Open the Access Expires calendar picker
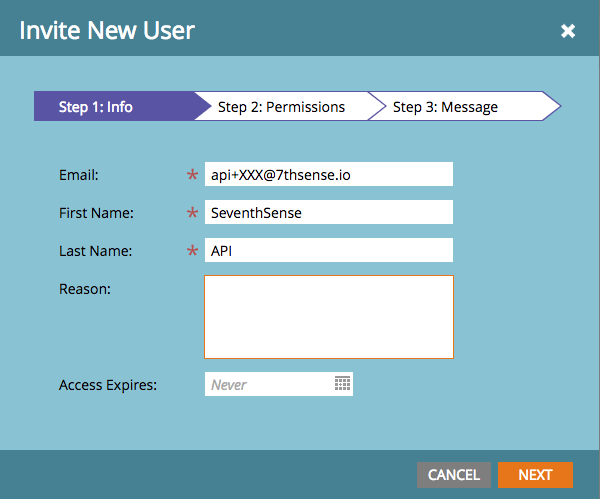Viewport: 600px width, 499px height. tap(342, 384)
